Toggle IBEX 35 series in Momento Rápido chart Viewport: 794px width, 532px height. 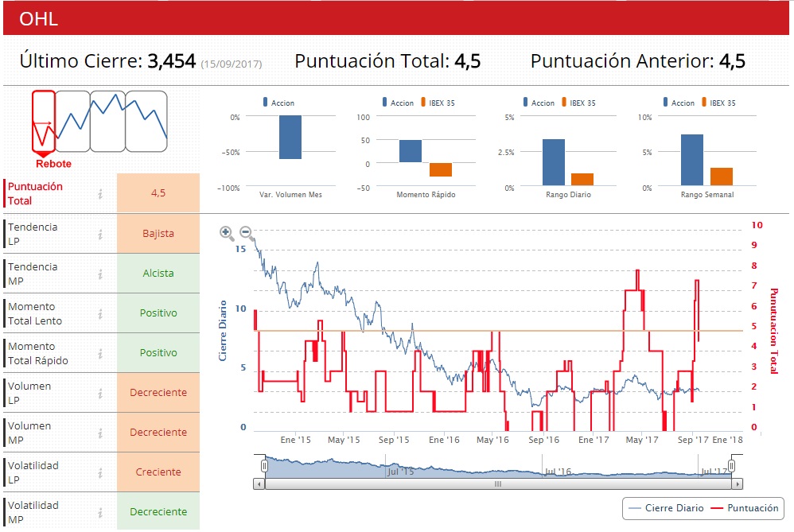click(x=438, y=103)
